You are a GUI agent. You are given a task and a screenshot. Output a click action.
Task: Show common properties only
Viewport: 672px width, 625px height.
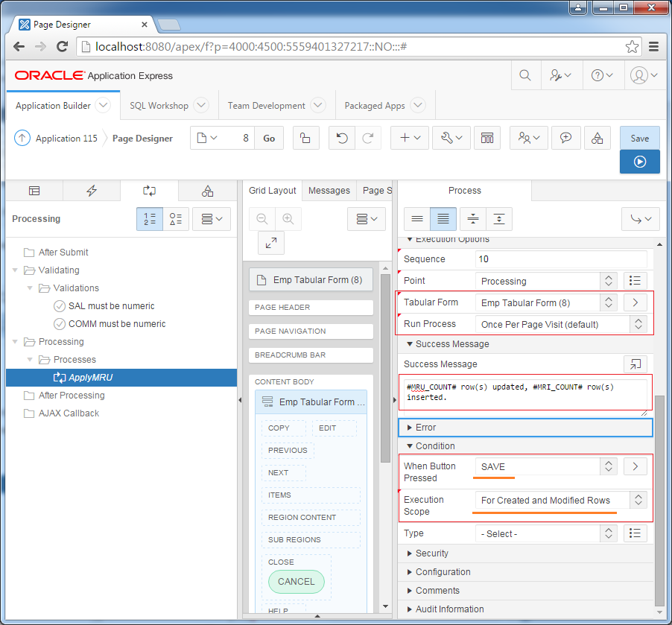click(417, 219)
